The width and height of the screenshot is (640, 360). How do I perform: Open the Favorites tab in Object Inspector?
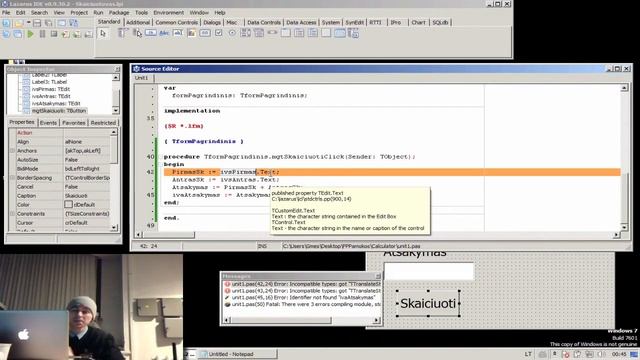coord(73,122)
